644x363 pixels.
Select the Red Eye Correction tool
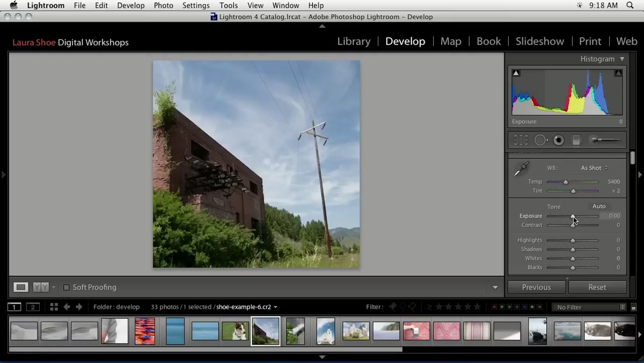click(559, 140)
